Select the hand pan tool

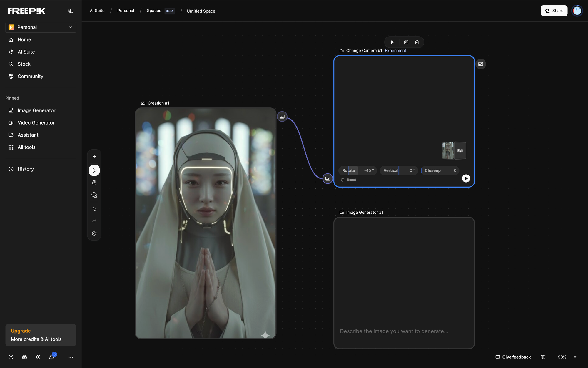tap(94, 183)
